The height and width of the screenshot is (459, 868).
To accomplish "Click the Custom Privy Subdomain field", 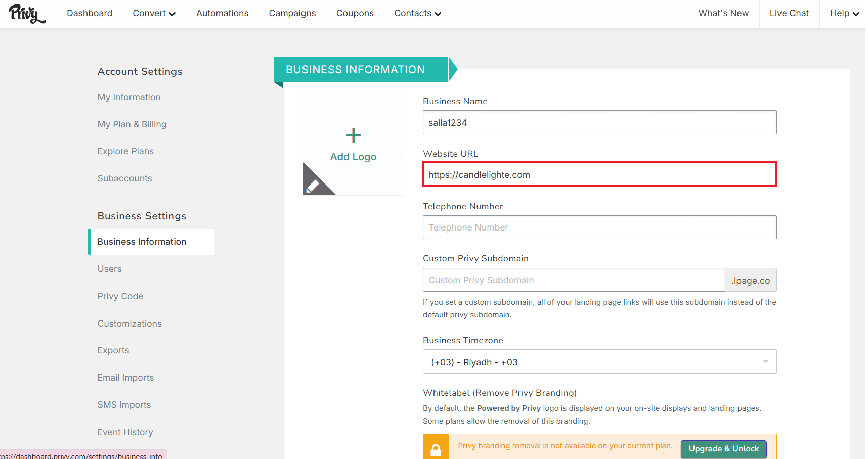I will point(574,280).
